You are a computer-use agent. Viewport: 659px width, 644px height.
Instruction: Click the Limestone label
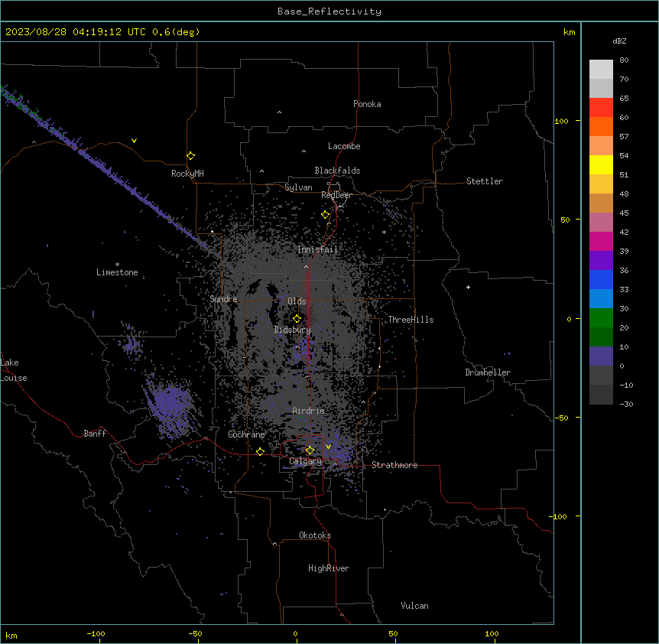117,272
